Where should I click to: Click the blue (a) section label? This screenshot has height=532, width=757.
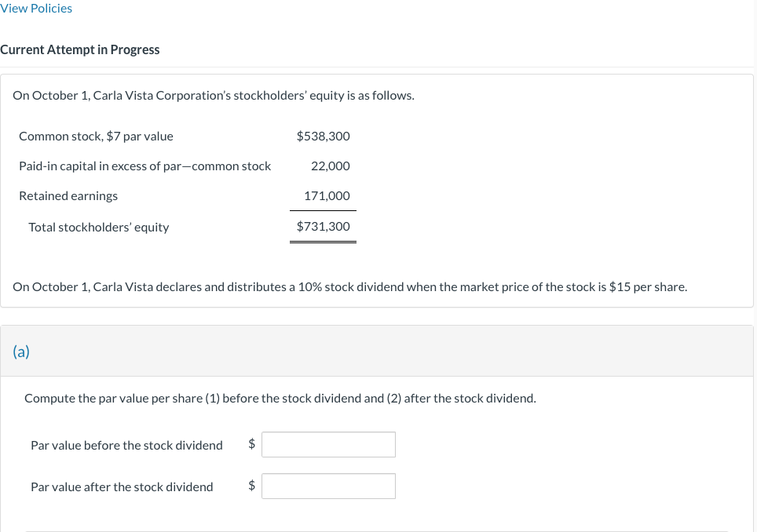coord(21,351)
